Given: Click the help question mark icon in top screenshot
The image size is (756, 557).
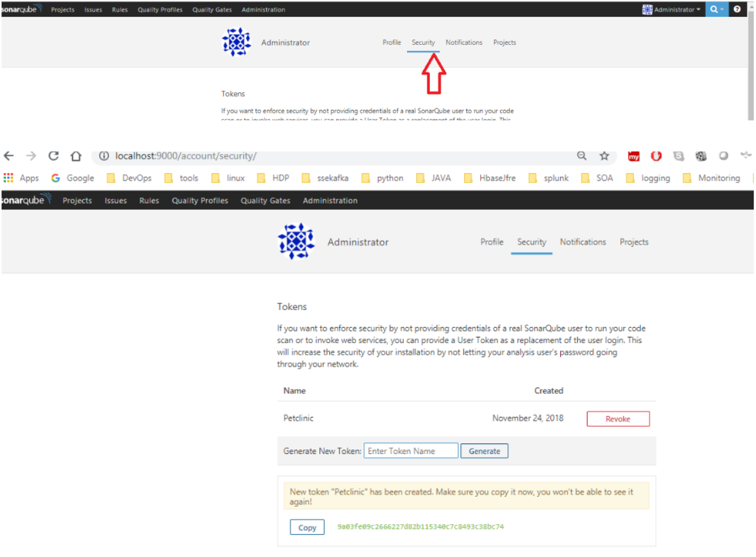Looking at the screenshot, I should (737, 9).
